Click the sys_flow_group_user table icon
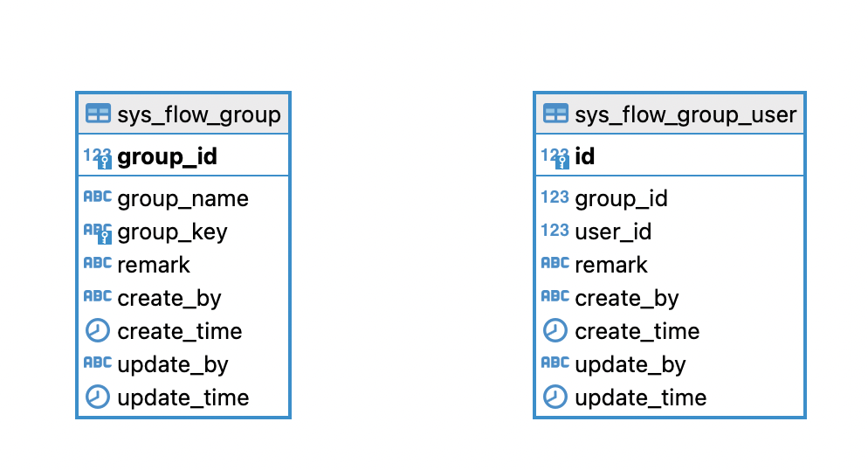Image resolution: width=868 pixels, height=470 pixels. tap(555, 114)
